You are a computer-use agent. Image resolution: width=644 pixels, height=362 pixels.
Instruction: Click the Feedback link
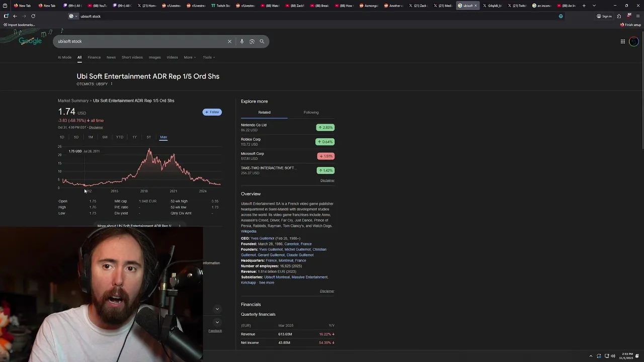point(215,331)
